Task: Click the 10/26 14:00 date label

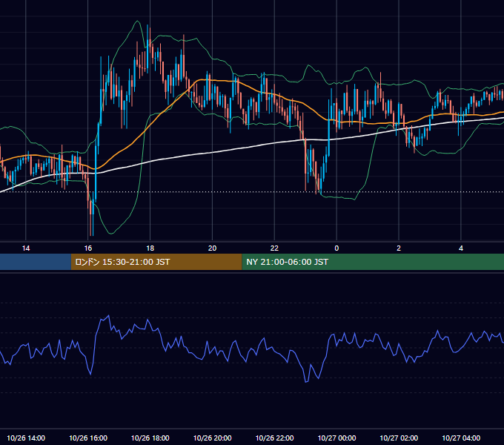Action: click(x=26, y=438)
